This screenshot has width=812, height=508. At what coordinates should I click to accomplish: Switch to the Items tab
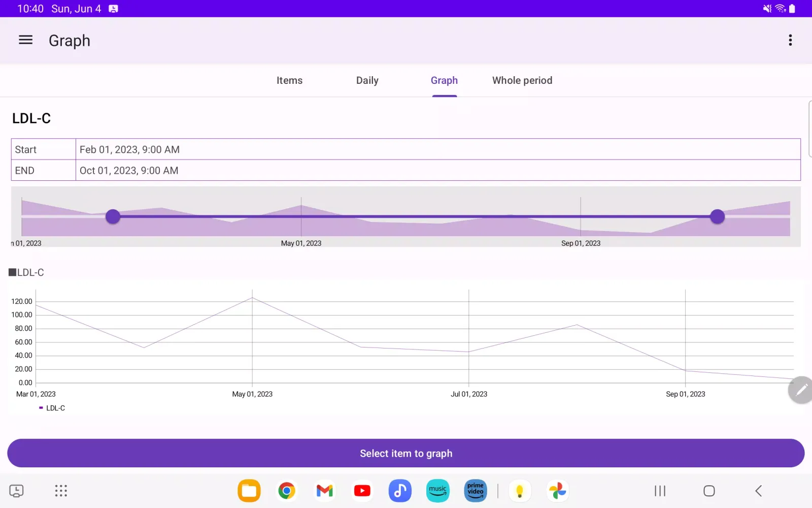tap(289, 80)
